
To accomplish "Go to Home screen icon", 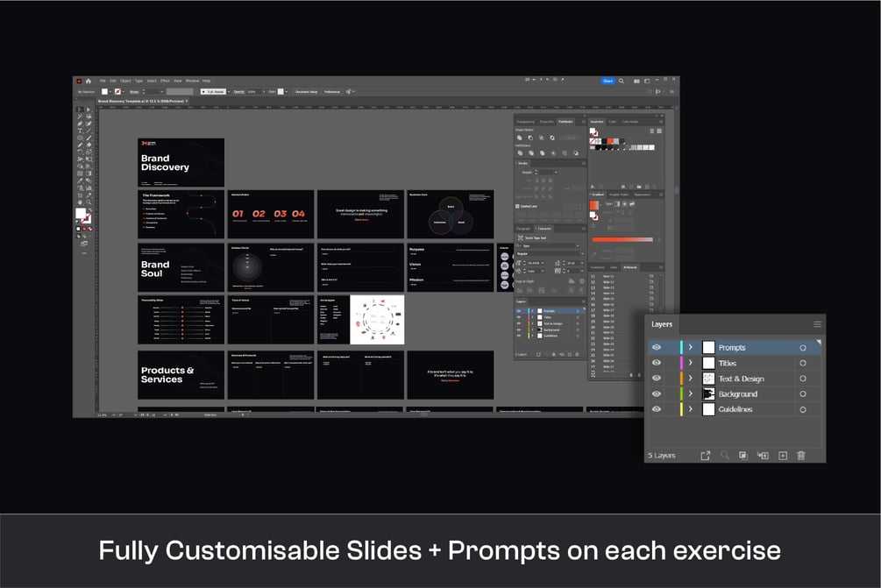I will pyautogui.click(x=89, y=81).
